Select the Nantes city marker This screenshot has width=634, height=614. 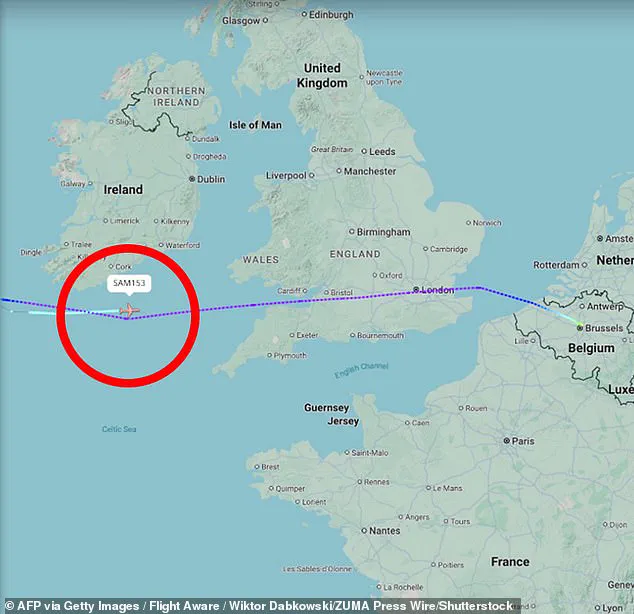(364, 531)
